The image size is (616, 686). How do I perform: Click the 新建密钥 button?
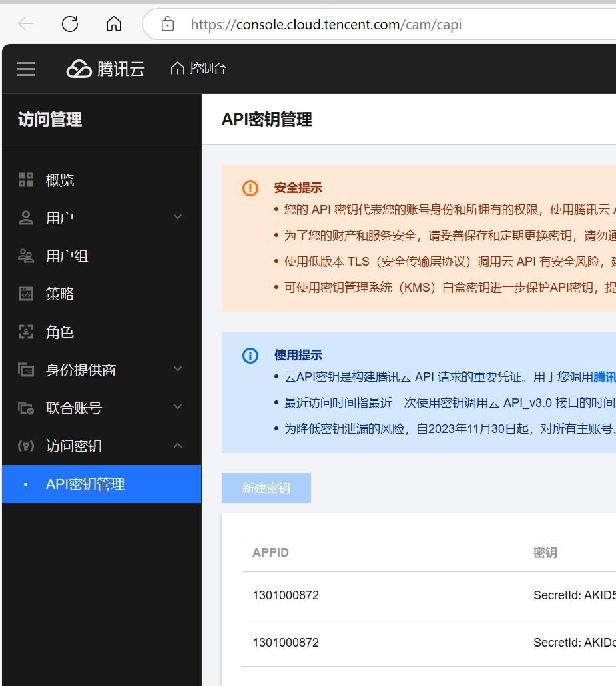[x=266, y=488]
